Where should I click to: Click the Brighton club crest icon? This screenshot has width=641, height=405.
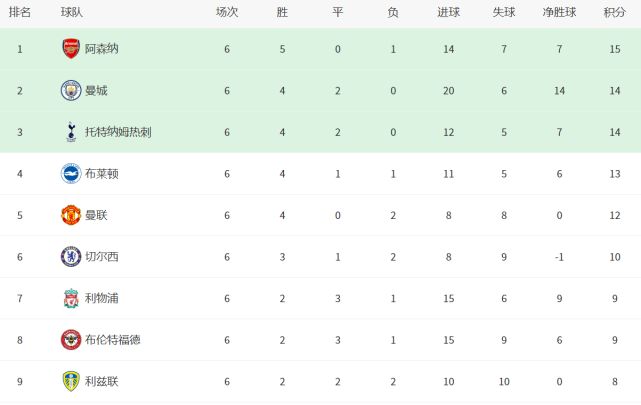click(71, 174)
